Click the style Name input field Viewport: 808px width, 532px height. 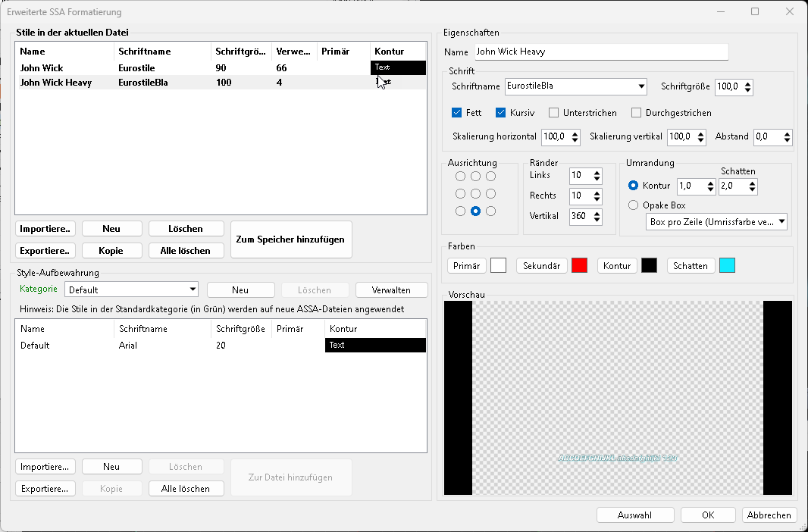601,52
